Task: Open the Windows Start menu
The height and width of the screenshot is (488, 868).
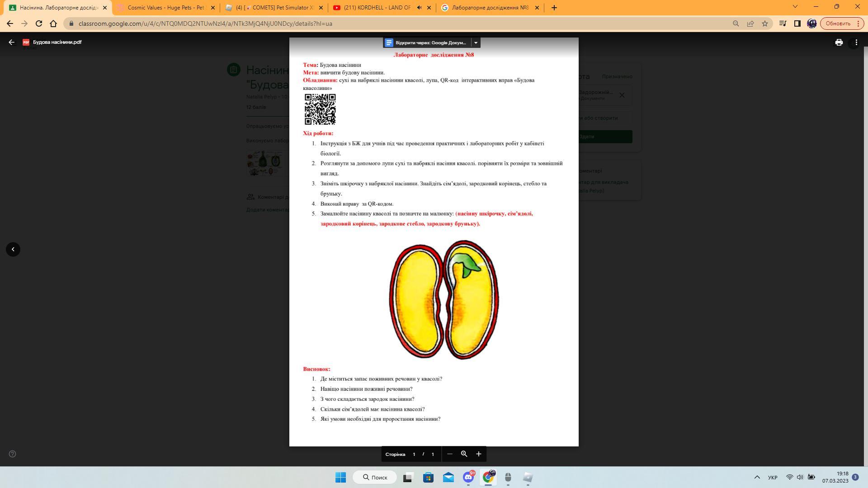Action: click(x=340, y=478)
